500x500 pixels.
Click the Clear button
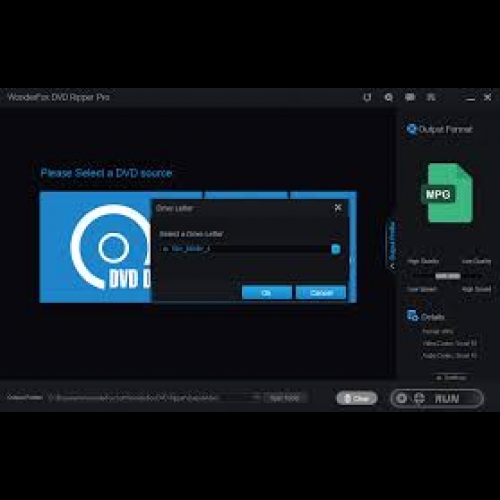pyautogui.click(x=356, y=398)
